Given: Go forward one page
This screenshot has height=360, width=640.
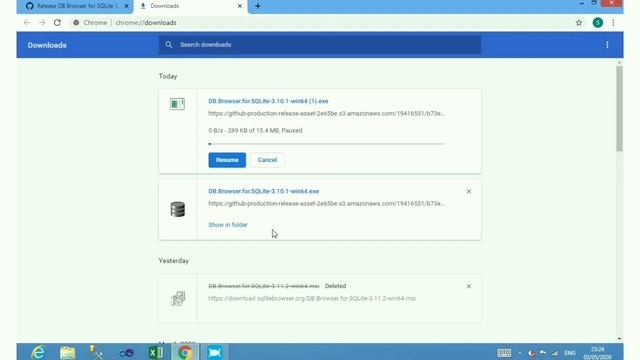Looking at the screenshot, I should click(42, 23).
